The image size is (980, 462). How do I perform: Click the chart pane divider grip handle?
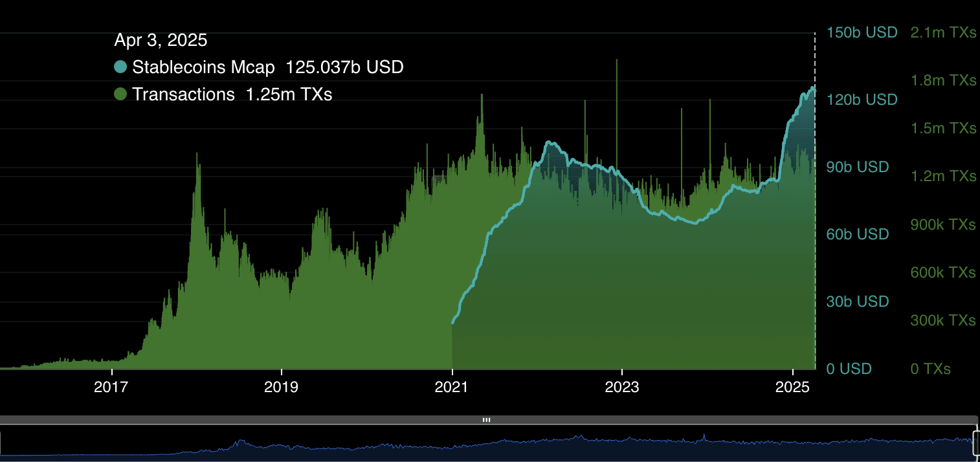coord(487,420)
